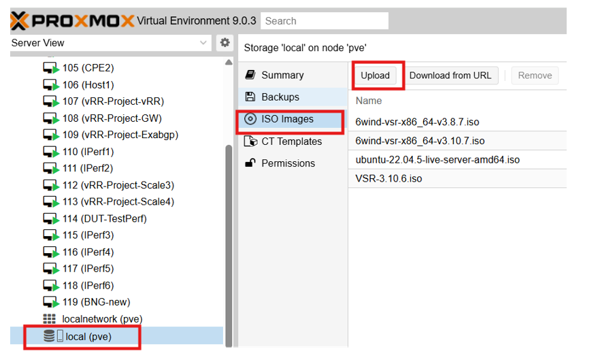
Task: Click the VM icon for 106 (Host1)
Action: tap(51, 85)
